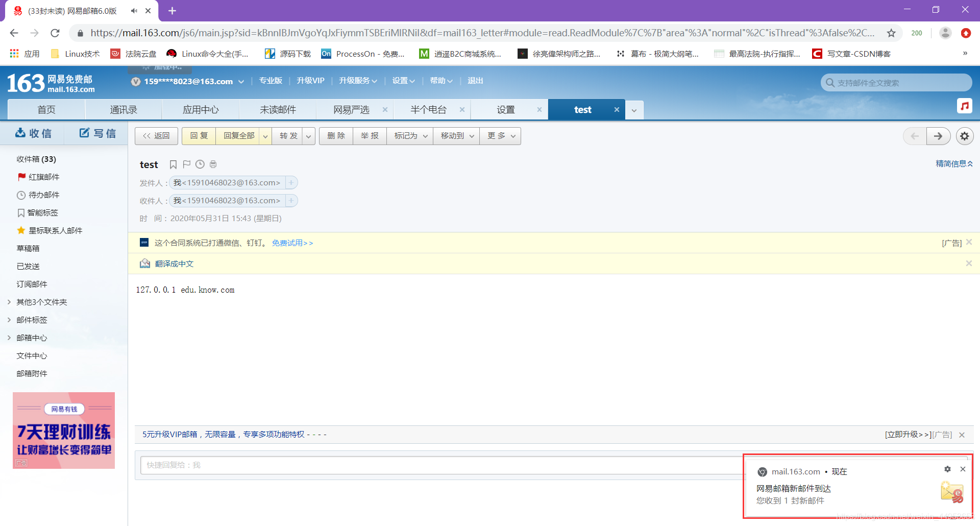
Task: Click the browser address bar URL
Action: [x=482, y=33]
